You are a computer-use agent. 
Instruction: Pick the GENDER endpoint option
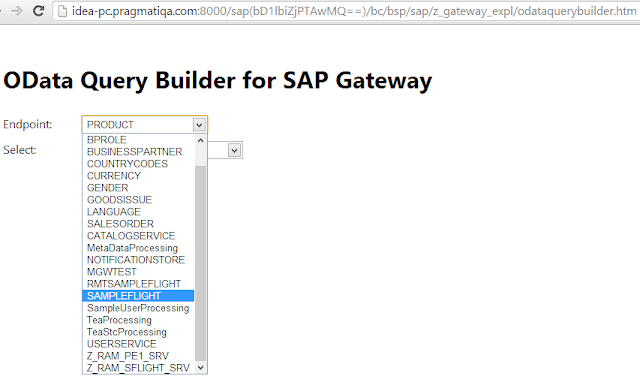(138, 188)
